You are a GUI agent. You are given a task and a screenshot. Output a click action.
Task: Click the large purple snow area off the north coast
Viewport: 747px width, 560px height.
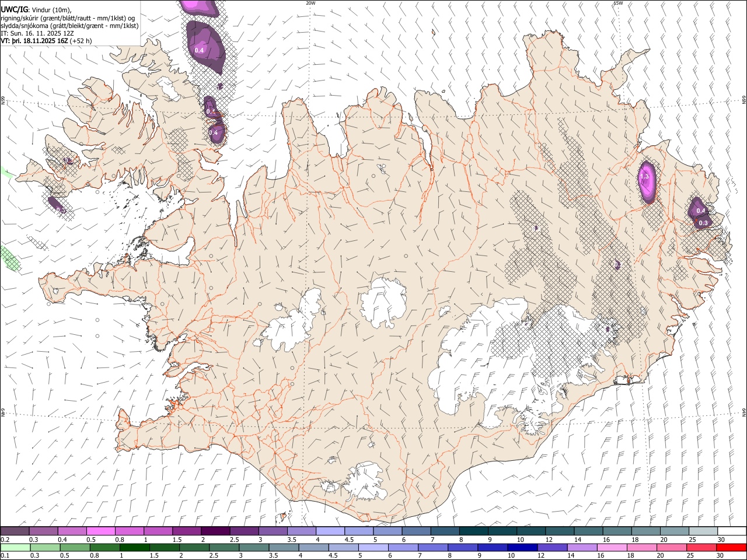205,48
